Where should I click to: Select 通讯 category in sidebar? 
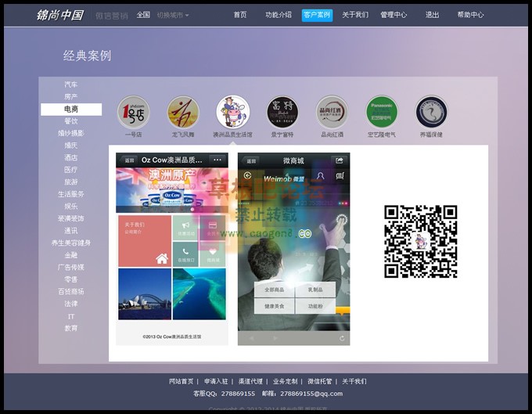pos(71,231)
